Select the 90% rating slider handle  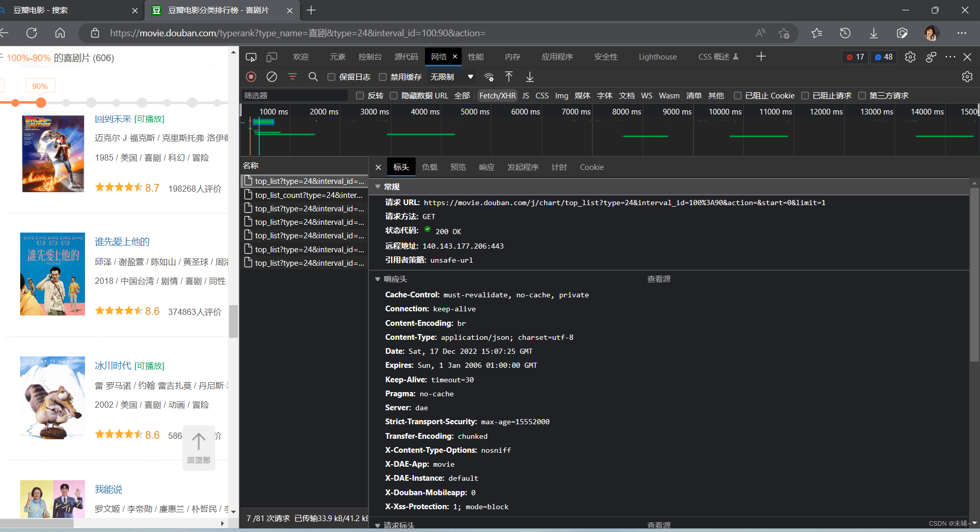pos(41,103)
